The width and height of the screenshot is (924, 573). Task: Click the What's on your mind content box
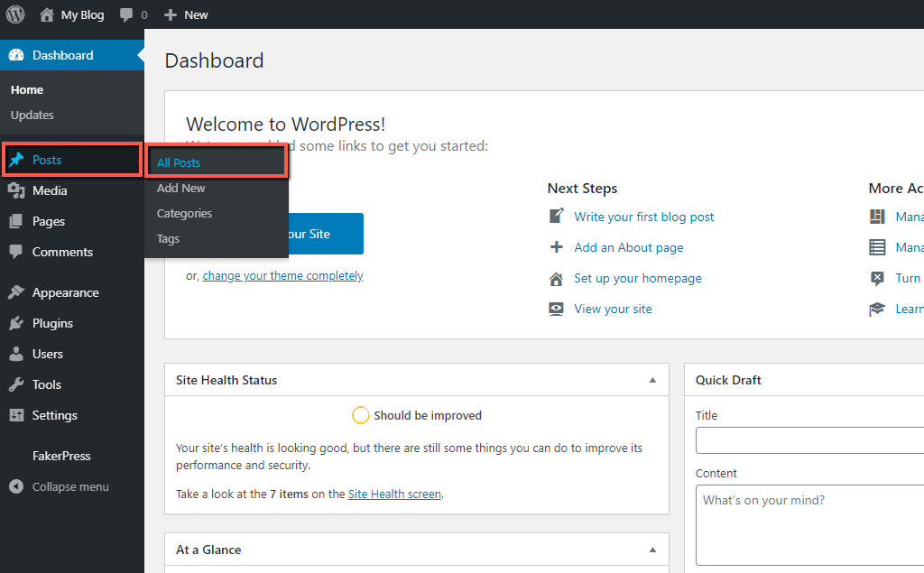click(809, 524)
